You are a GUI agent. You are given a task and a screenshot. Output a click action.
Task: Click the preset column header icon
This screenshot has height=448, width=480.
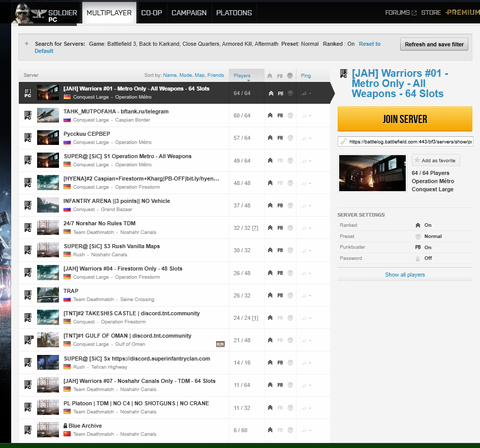pos(290,76)
